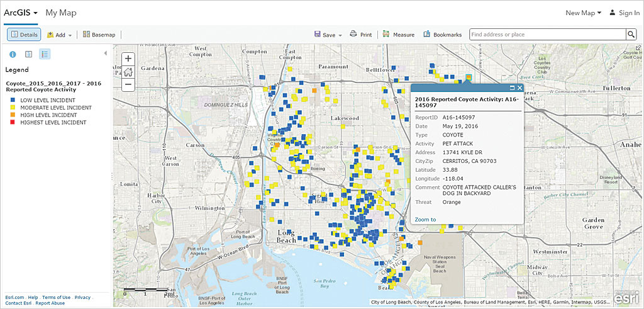Click the search magnifier icon
Viewport: 644px width, 309px height.
[x=631, y=35]
